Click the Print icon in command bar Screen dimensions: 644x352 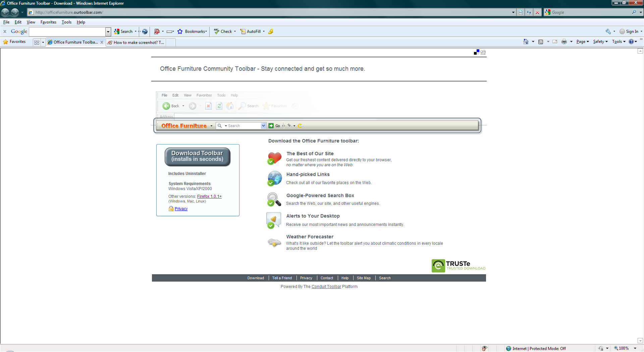[564, 42]
